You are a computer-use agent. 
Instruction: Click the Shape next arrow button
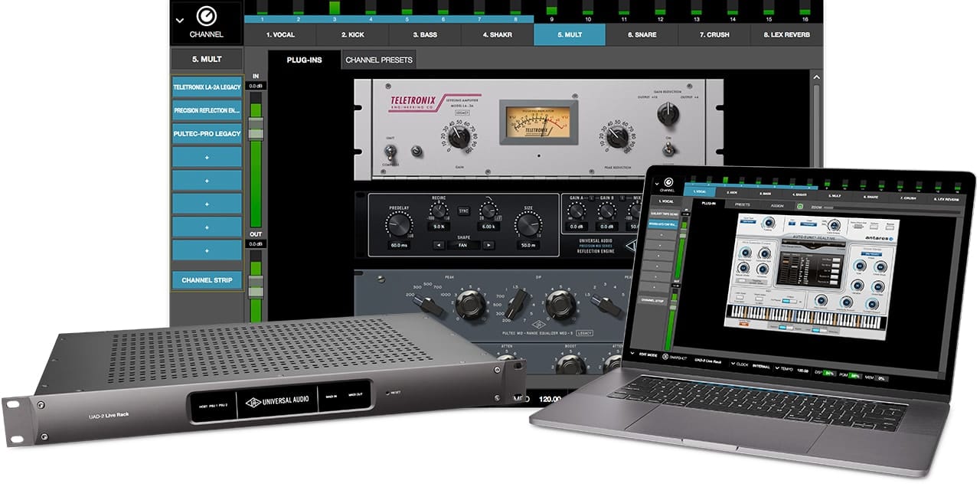(488, 245)
